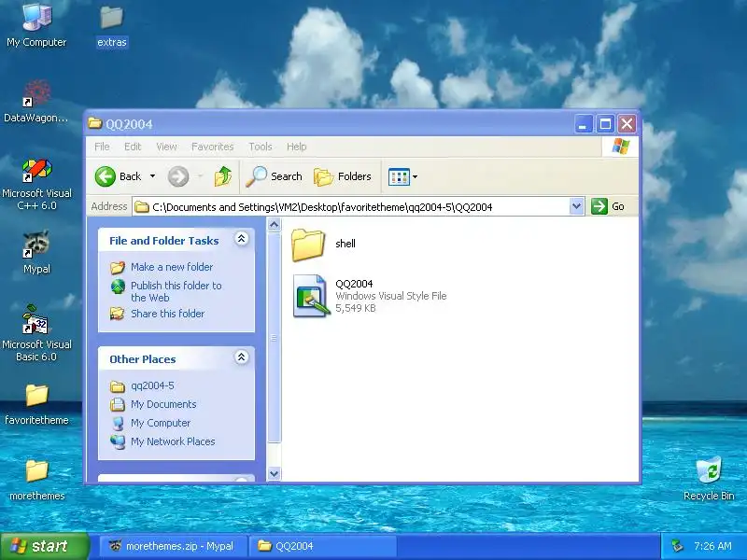Minimize the QQ2004 window
This screenshot has height=560, width=747.
(x=583, y=124)
